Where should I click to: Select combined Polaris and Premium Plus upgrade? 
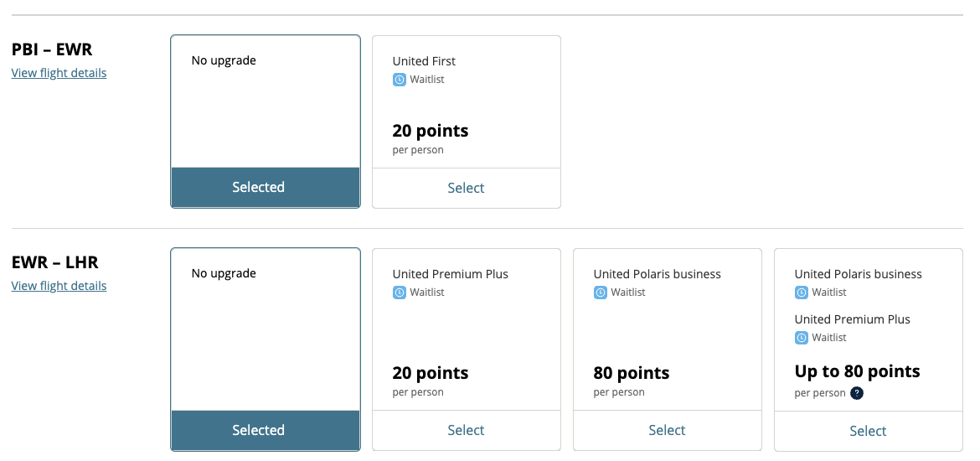pyautogui.click(x=868, y=431)
